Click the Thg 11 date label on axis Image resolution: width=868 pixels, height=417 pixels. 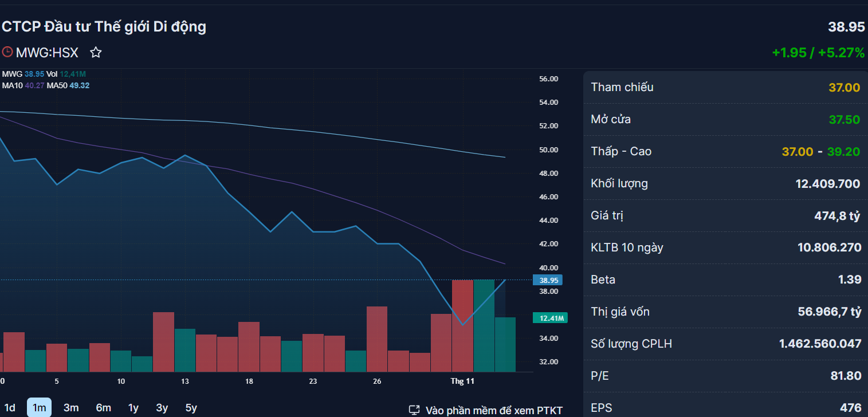tap(463, 381)
